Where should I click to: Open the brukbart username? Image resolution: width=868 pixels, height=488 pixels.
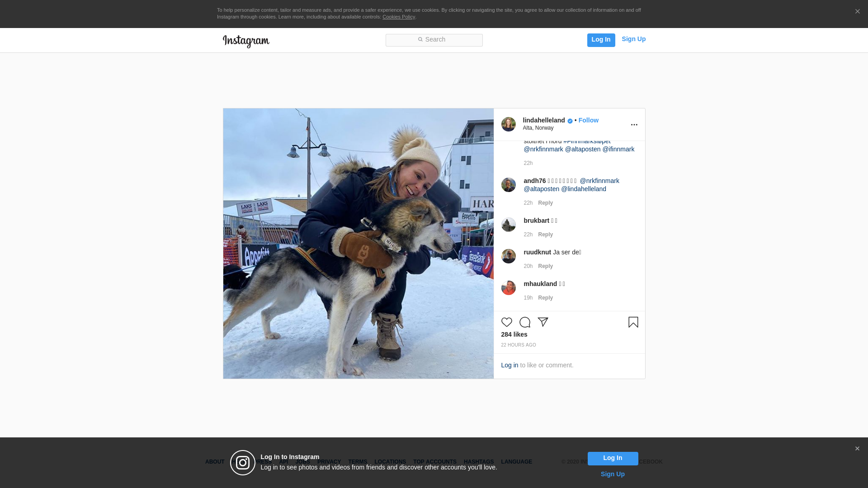(537, 221)
